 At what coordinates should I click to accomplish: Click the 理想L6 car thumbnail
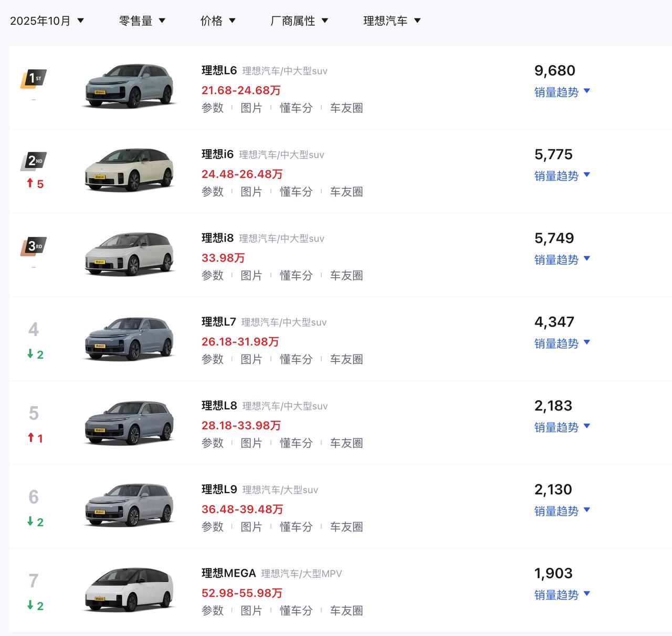(129, 86)
